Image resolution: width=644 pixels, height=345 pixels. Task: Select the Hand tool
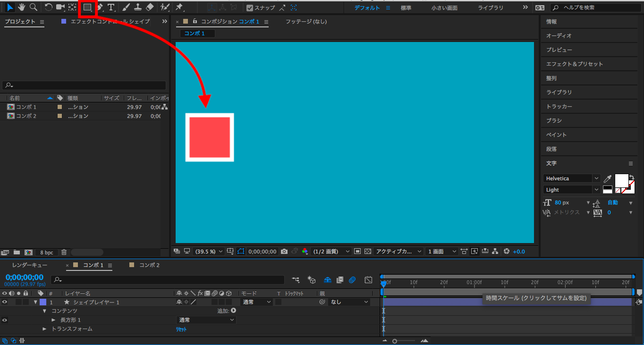click(x=21, y=7)
